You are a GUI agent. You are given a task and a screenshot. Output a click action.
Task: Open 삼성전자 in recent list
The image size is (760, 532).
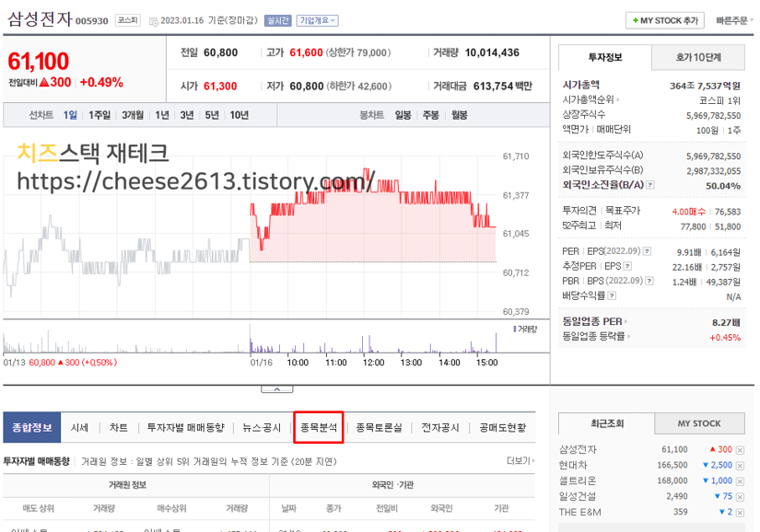(x=578, y=450)
